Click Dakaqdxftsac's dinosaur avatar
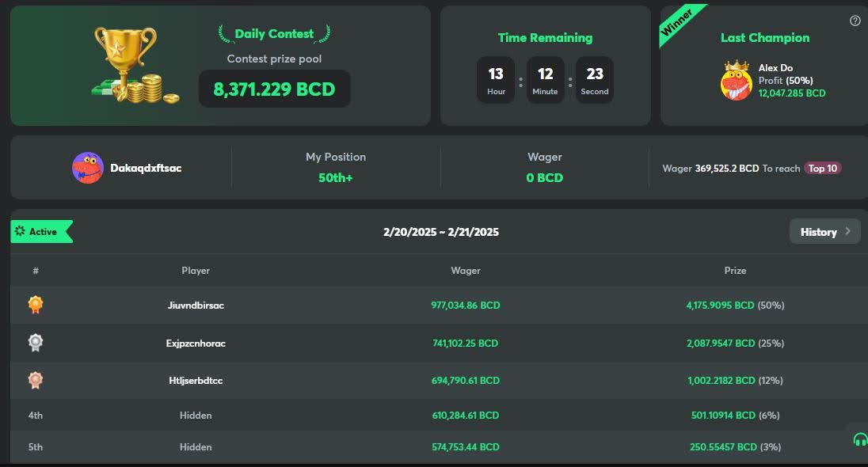This screenshot has width=868, height=467. click(88, 168)
